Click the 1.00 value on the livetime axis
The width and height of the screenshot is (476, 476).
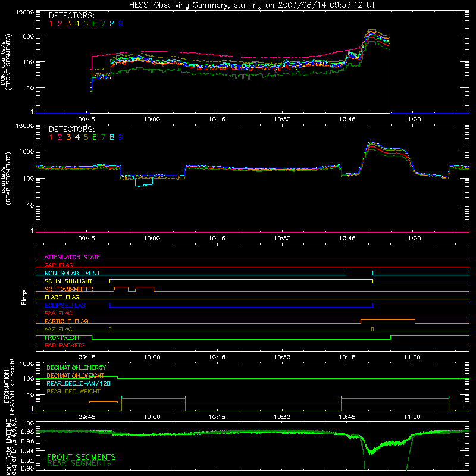tap(27, 423)
